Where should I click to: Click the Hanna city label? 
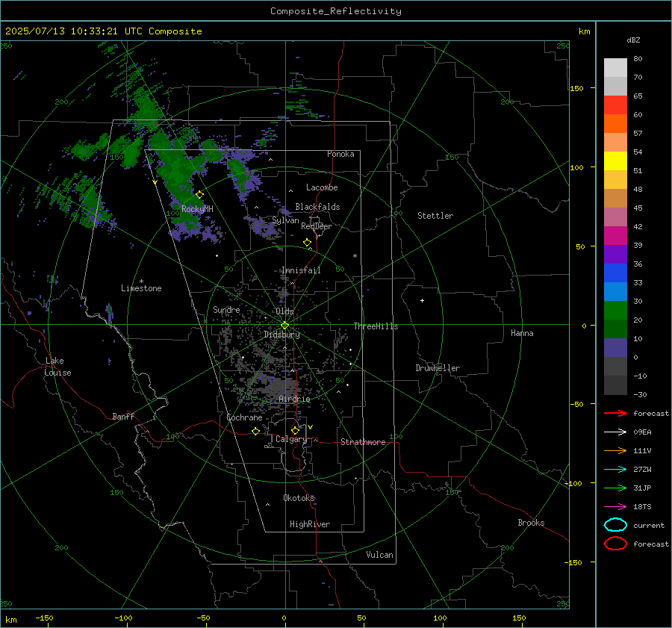pos(522,333)
